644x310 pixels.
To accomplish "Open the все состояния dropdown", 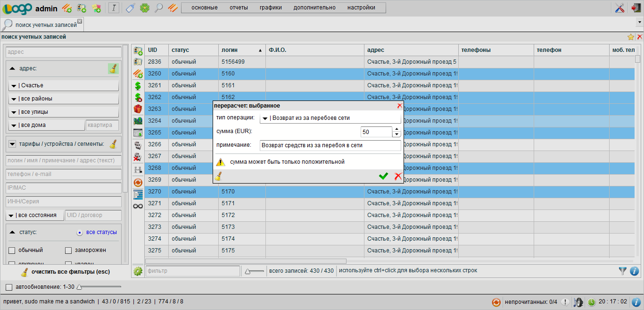I will click(34, 215).
